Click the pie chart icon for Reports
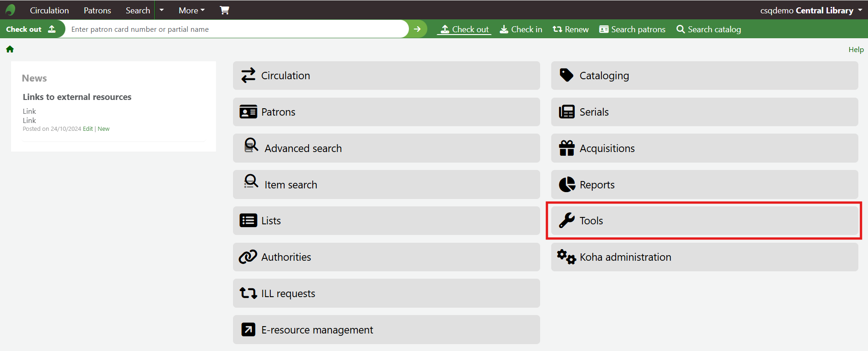Image resolution: width=868 pixels, height=351 pixels. [x=567, y=185]
